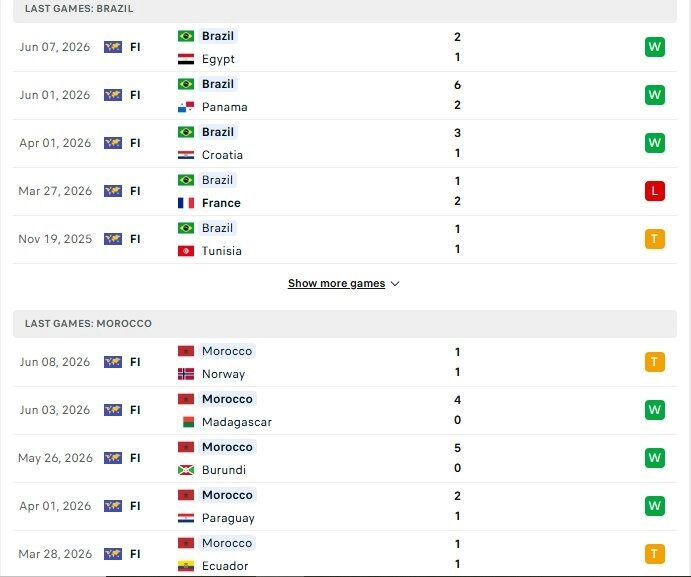The height and width of the screenshot is (577, 691).
Task: Click the Ecuador flag icon
Action: click(186, 566)
